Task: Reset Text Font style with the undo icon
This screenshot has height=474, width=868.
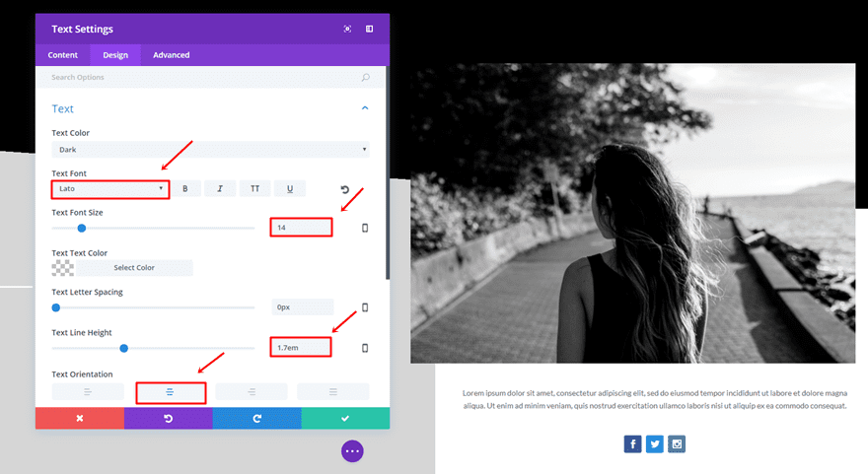Action: click(345, 190)
